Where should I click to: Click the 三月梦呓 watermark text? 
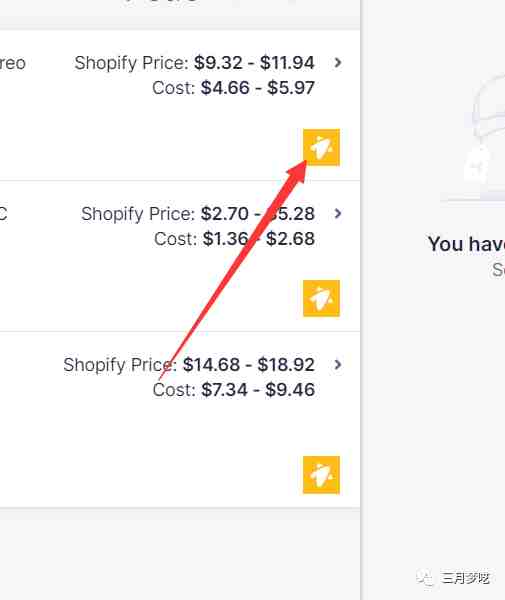tap(465, 578)
